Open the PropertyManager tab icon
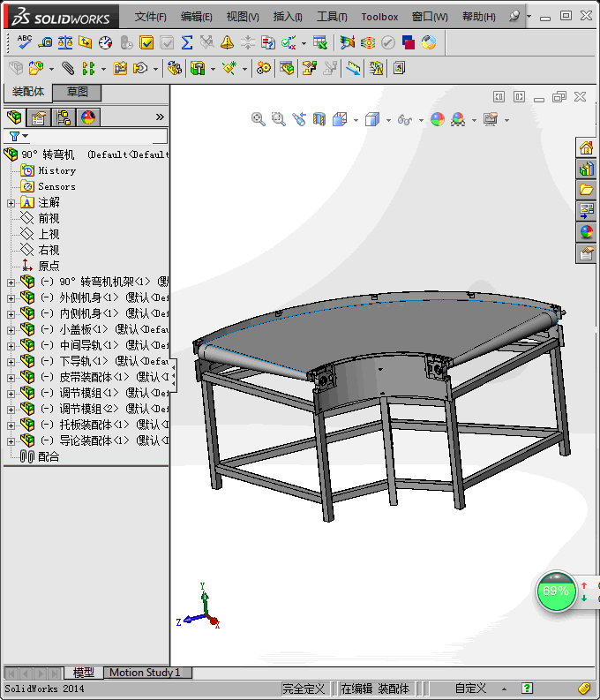The image size is (600, 700). point(39,117)
